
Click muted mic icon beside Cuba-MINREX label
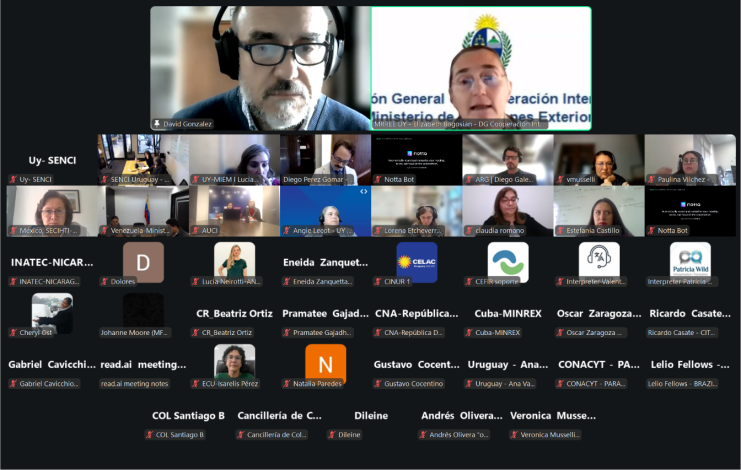click(x=469, y=333)
